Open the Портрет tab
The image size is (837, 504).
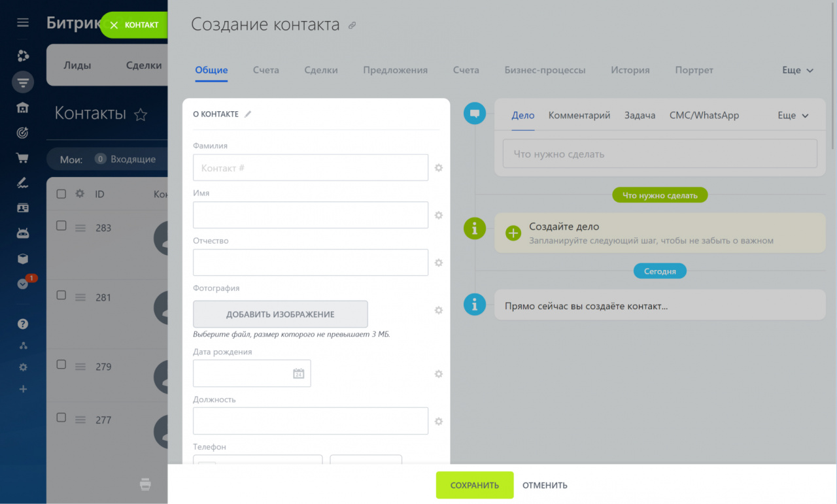[694, 70]
